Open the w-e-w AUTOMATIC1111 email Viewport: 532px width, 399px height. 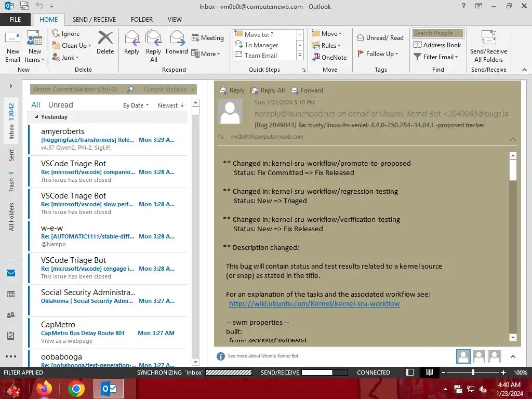click(x=108, y=236)
